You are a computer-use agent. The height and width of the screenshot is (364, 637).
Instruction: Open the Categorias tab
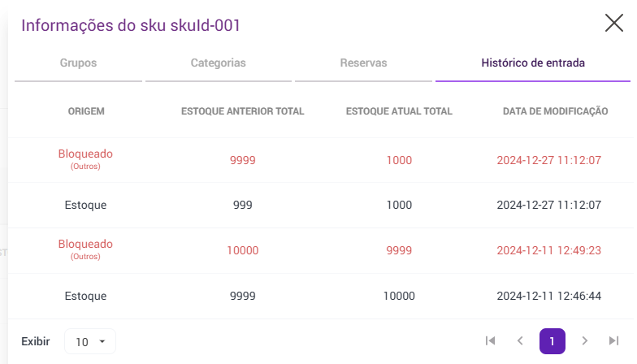pyautogui.click(x=218, y=63)
